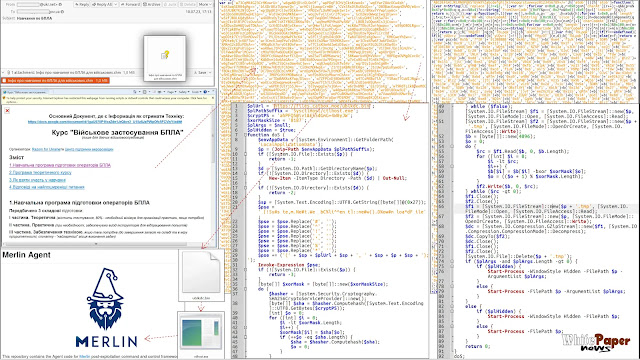Click the feeds icon in help viewer toolbar

point(145,92)
